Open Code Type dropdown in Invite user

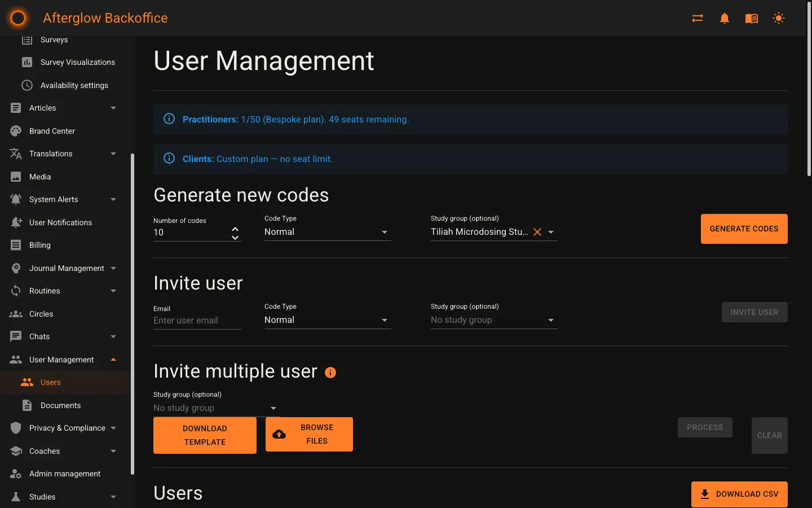328,320
